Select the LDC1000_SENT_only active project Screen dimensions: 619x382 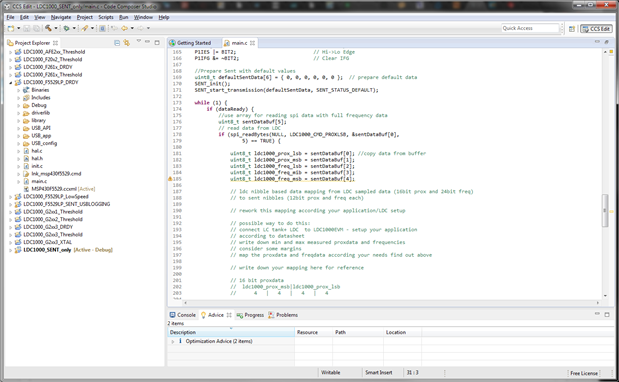tap(47, 250)
